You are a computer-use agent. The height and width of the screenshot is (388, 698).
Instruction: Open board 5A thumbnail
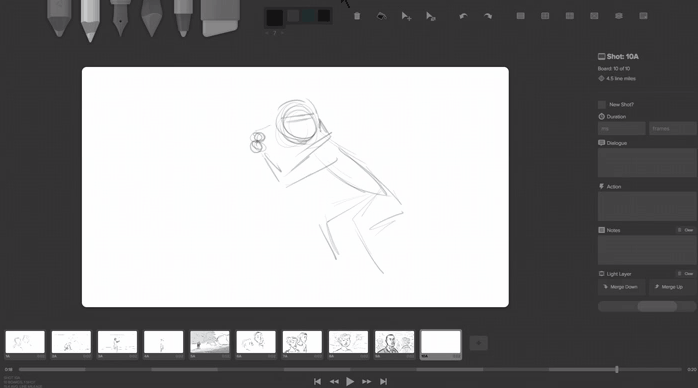[210, 342]
